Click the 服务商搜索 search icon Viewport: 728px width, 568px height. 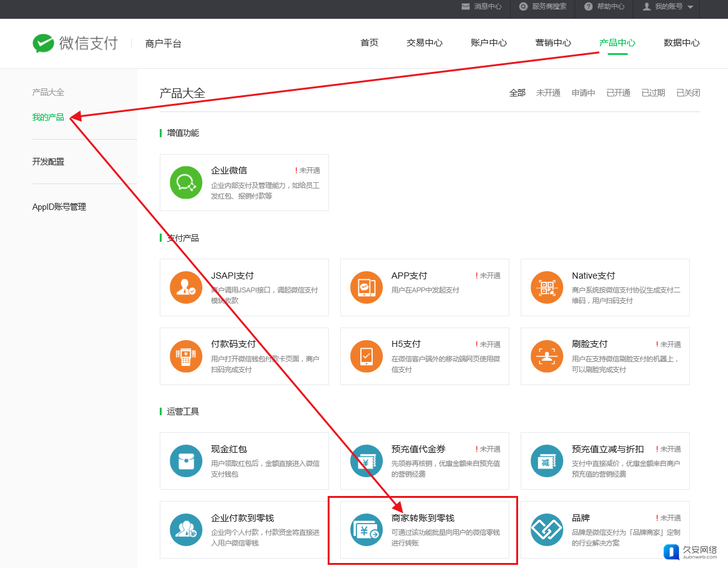point(524,6)
